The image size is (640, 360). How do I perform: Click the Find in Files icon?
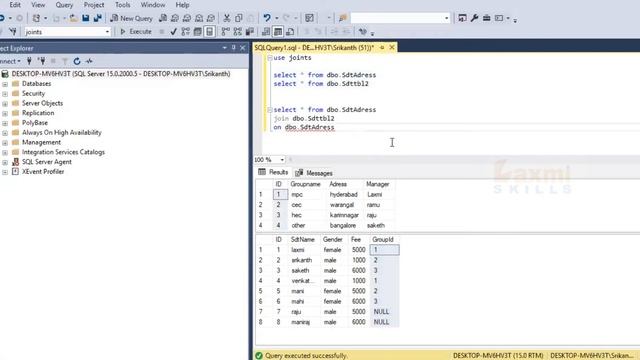click(342, 18)
